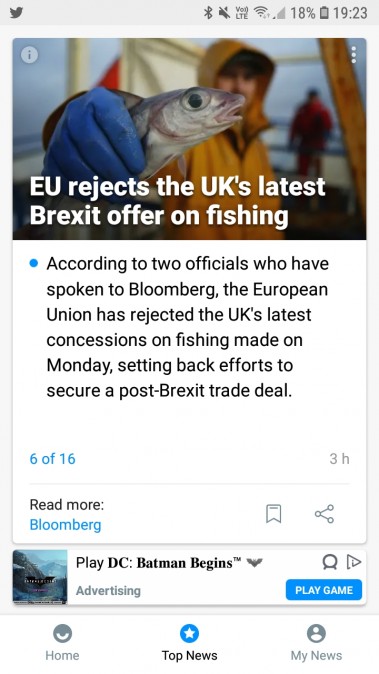Tap the My News profile icon
379x674 pixels.
coord(316,633)
